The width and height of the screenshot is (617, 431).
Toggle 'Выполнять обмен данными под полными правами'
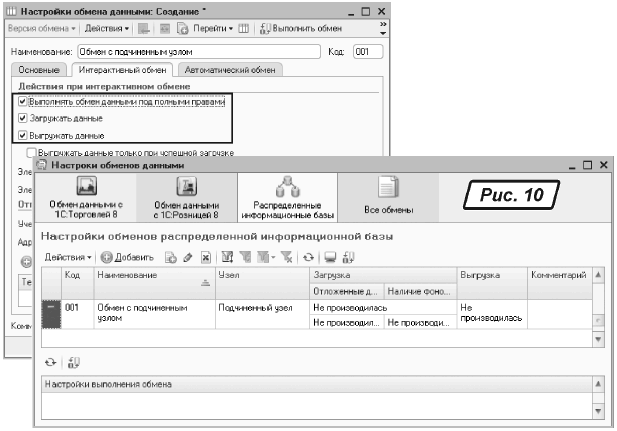coord(23,102)
